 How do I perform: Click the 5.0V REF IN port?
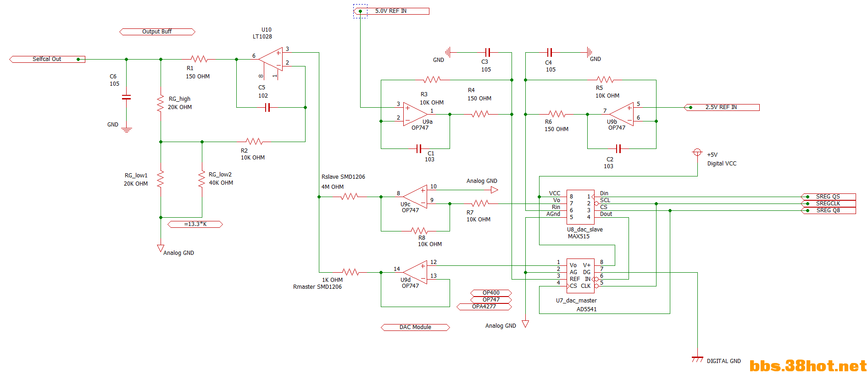point(391,11)
